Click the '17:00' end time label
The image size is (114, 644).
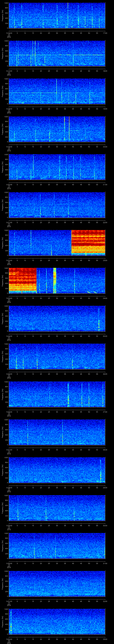click(x=105, y=33)
